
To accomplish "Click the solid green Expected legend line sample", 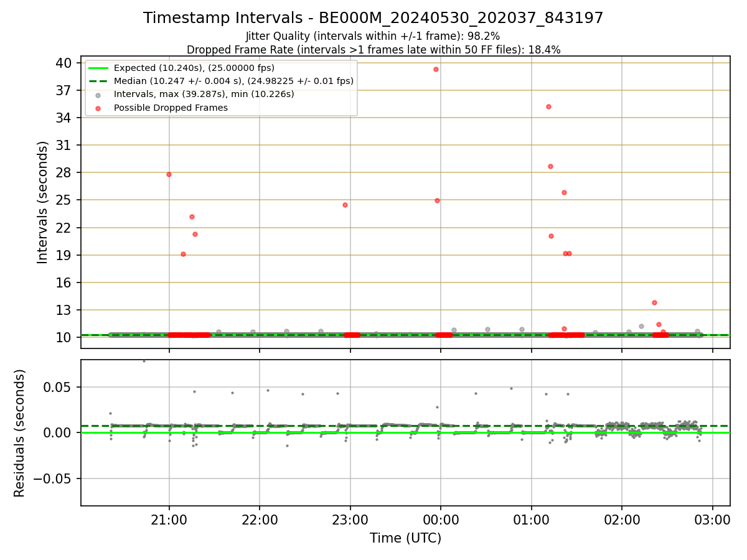I will coord(98,68).
